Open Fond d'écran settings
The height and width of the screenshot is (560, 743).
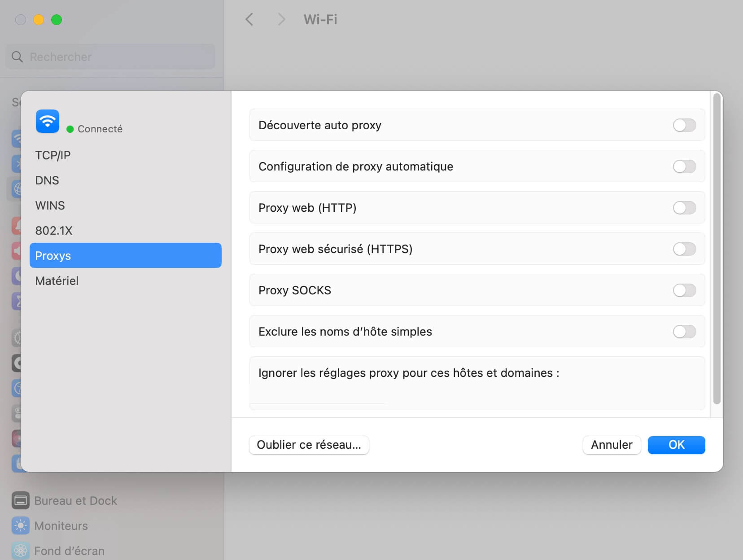point(58,551)
